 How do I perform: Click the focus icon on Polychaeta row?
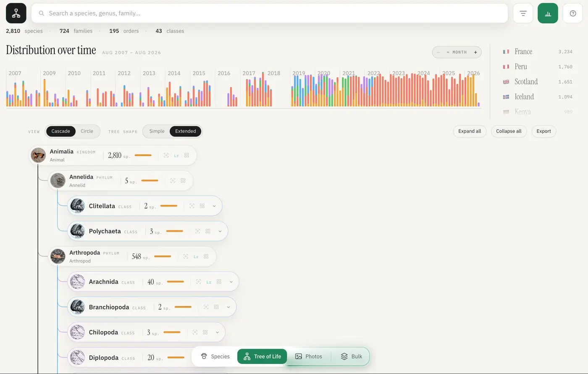[x=197, y=231]
